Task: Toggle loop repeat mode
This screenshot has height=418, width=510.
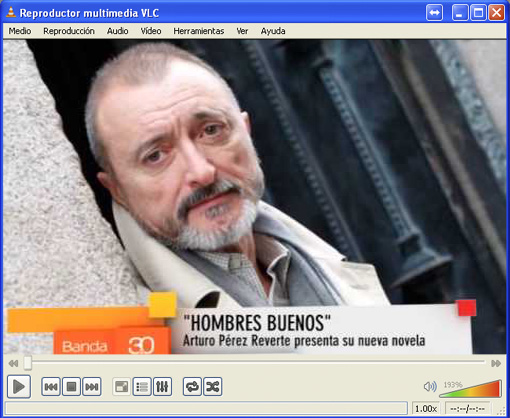Action: [192, 387]
